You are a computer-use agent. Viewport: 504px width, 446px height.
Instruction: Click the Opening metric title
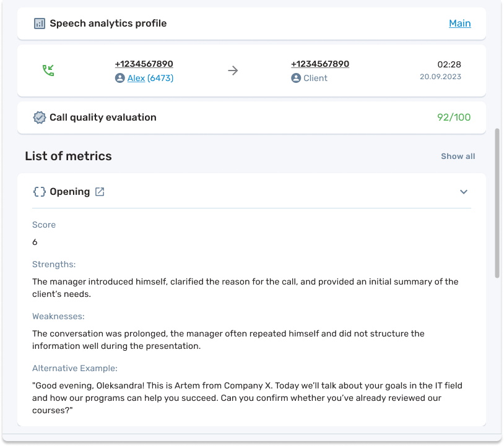coord(70,192)
